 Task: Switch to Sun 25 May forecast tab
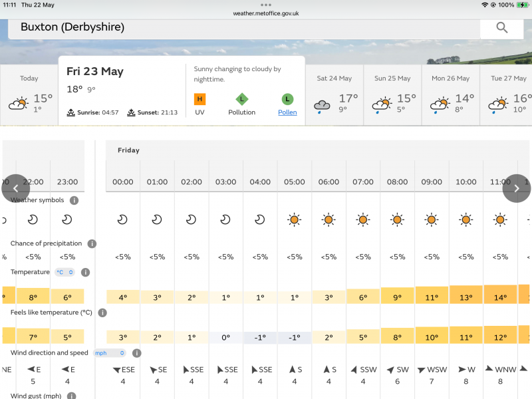(392, 94)
